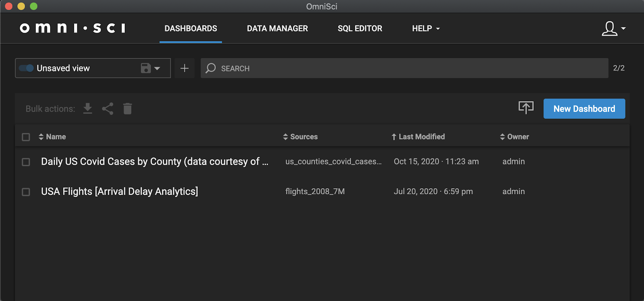Screen dimensions: 644x301
Task: Expand the save view dropdown arrow
Action: (157, 69)
